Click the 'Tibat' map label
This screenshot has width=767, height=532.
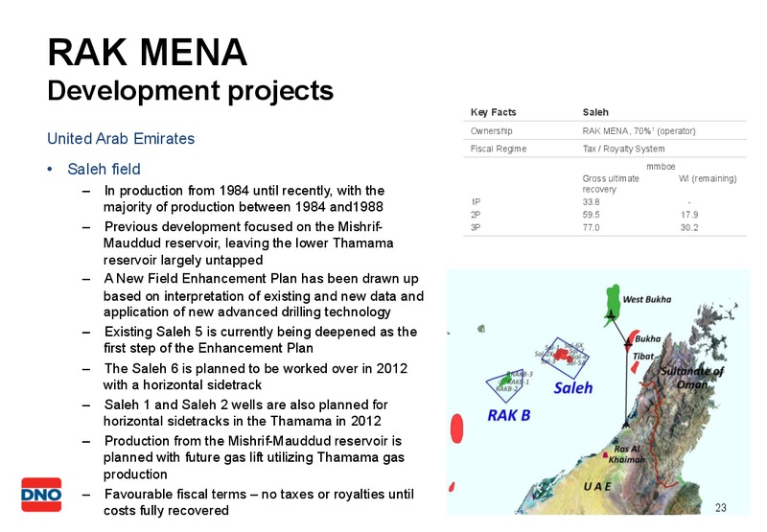click(x=643, y=357)
